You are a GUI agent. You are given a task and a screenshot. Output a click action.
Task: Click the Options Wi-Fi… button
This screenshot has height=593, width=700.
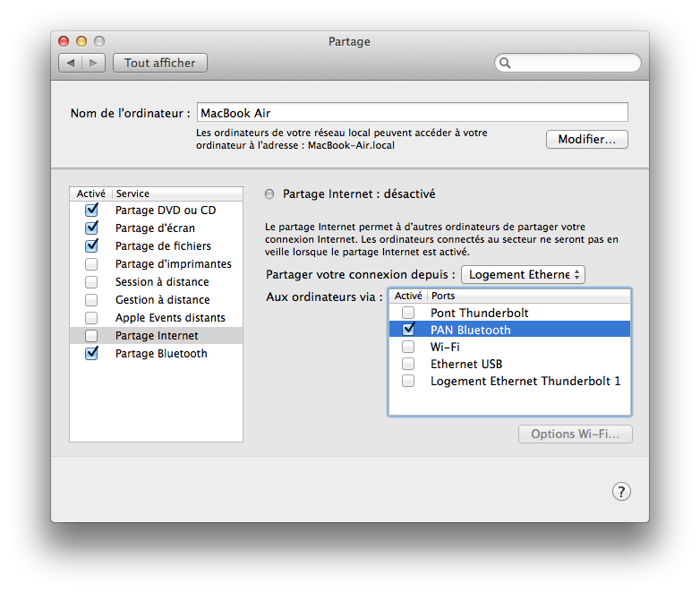pos(575,434)
